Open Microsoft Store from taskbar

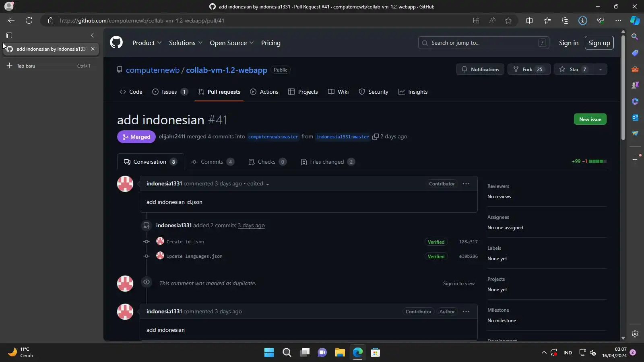click(x=375, y=353)
